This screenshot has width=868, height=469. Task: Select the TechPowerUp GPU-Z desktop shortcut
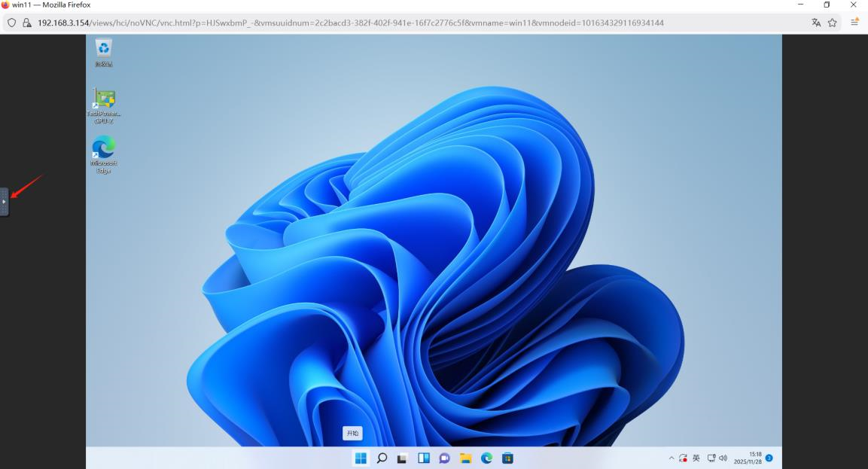point(104,99)
